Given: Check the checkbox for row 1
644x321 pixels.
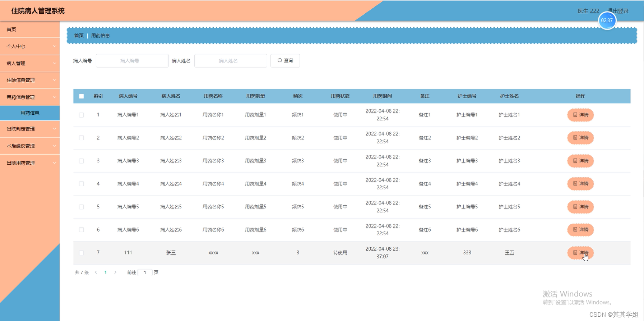Looking at the screenshot, I should [82, 115].
